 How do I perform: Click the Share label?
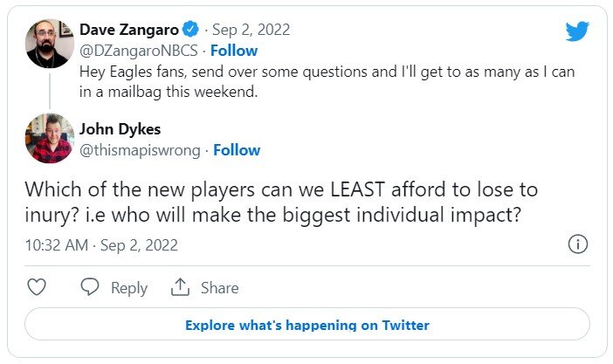[219, 288]
